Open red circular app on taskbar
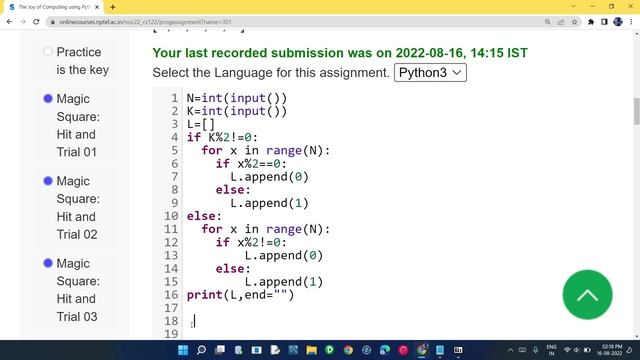This screenshot has height=360, width=640. tap(403, 350)
